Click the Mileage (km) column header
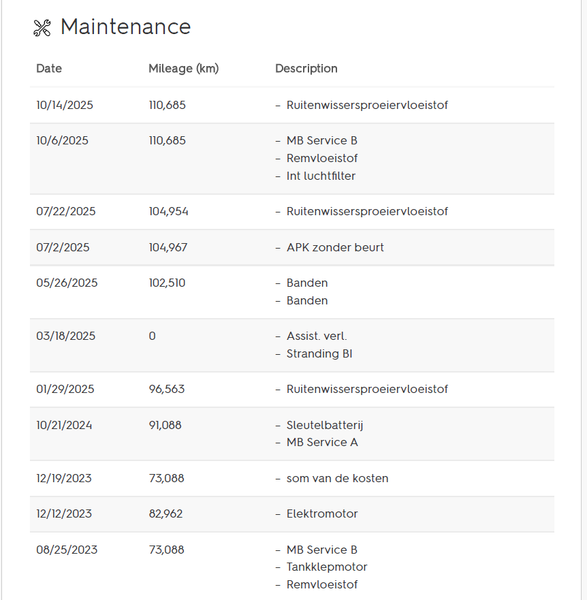This screenshot has height=600, width=587. 184,68
